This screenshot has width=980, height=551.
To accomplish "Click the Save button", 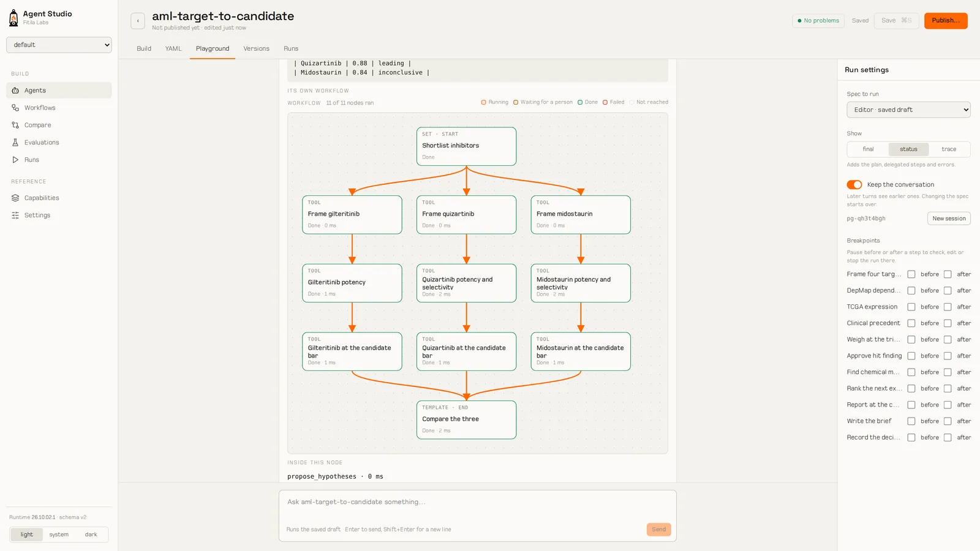I will click(x=896, y=21).
